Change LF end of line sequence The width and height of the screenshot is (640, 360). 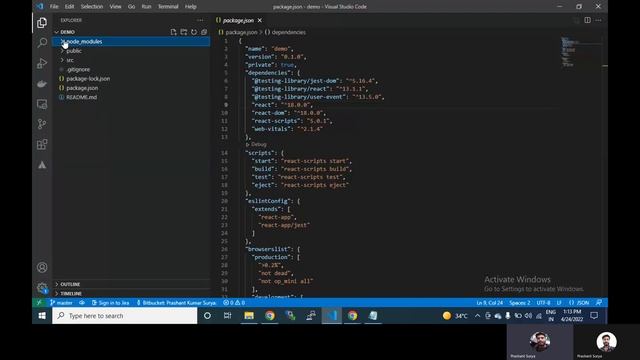pos(559,302)
